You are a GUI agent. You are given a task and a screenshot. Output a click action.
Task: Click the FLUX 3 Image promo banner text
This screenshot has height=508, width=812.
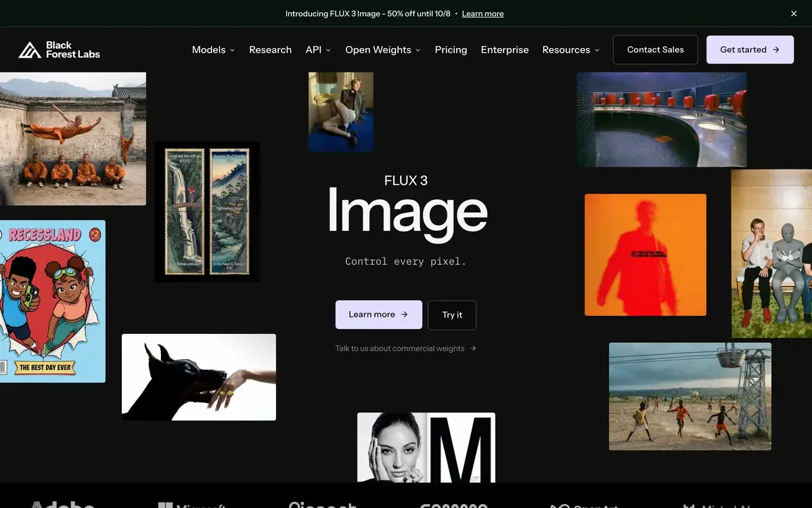367,14
